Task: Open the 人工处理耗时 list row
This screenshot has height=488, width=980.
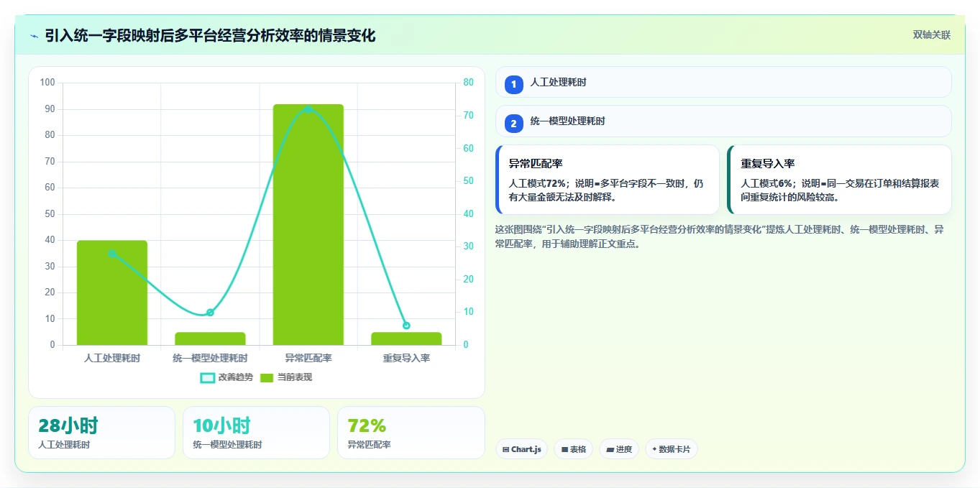Action: tap(723, 82)
